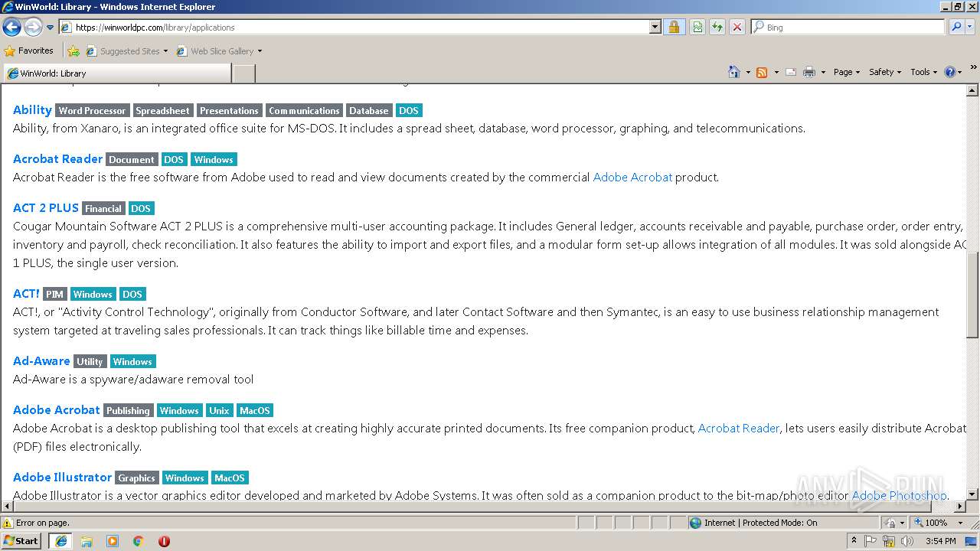Open search provider options dropdown
The height and width of the screenshot is (551, 980).
click(x=970, y=28)
